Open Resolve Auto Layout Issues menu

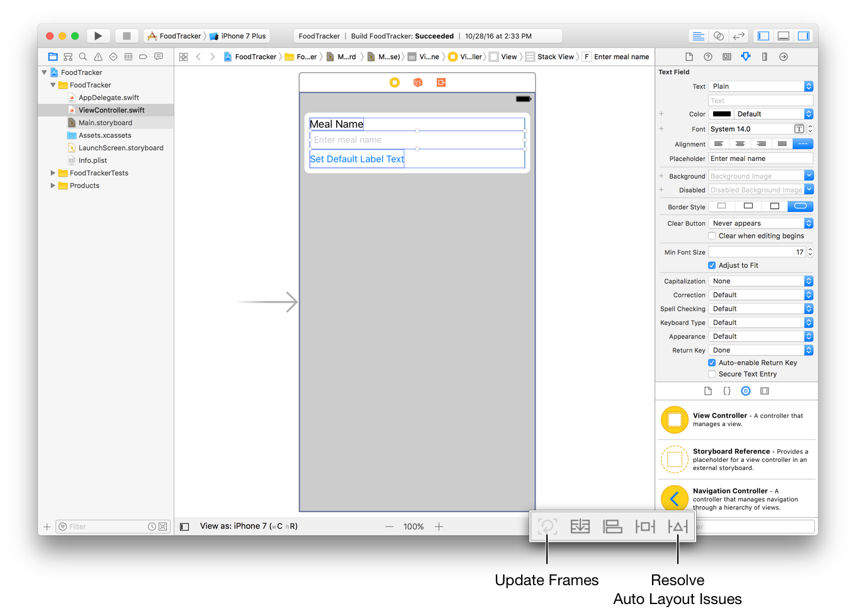tap(678, 526)
